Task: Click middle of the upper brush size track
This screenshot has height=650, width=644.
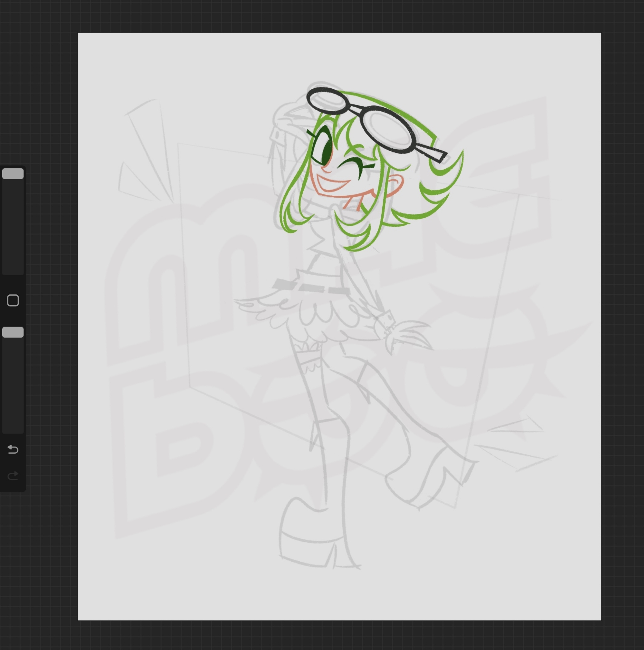Action: [x=13, y=222]
